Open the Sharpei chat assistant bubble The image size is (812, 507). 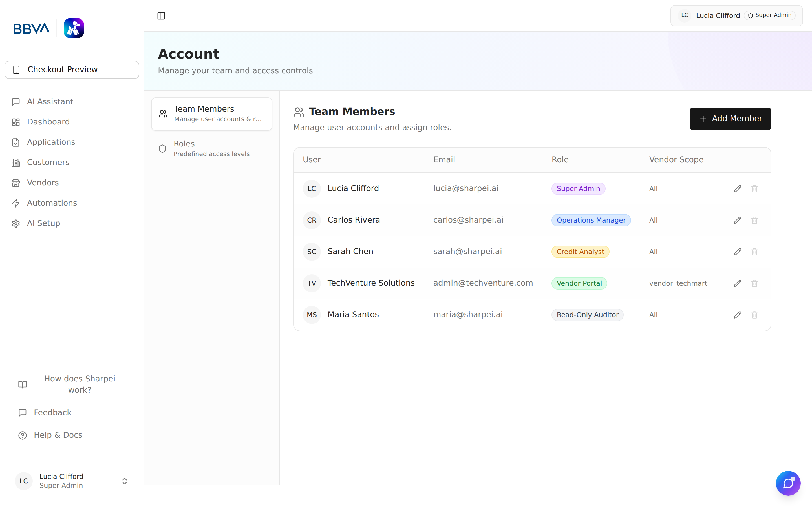click(788, 483)
